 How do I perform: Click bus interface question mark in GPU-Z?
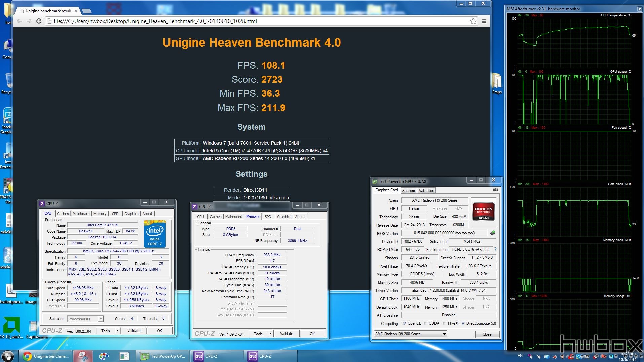coord(495,249)
